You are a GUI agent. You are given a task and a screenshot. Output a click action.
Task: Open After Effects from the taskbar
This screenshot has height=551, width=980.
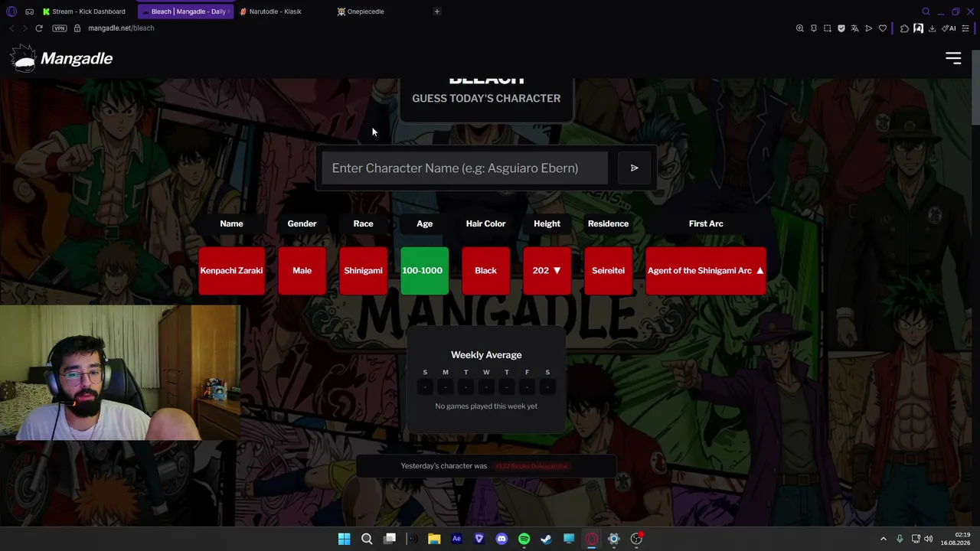pos(457,539)
